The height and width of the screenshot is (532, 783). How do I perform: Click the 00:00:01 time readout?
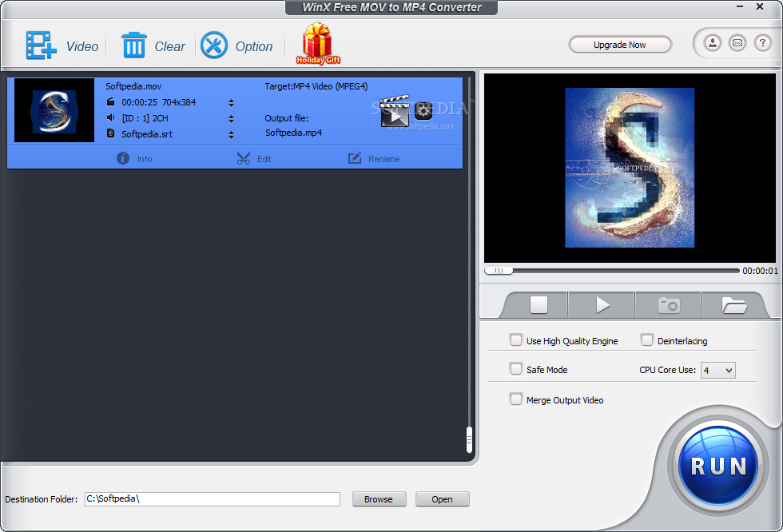[760, 271]
